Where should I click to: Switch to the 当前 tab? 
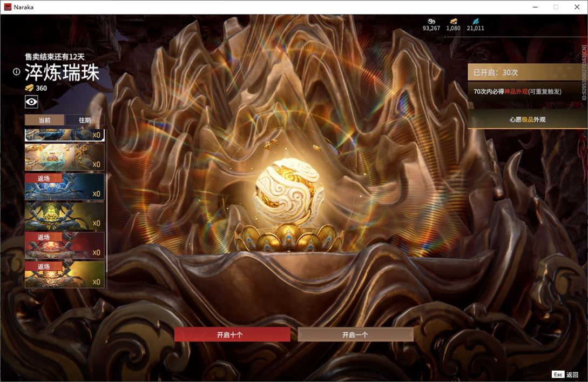[45, 120]
